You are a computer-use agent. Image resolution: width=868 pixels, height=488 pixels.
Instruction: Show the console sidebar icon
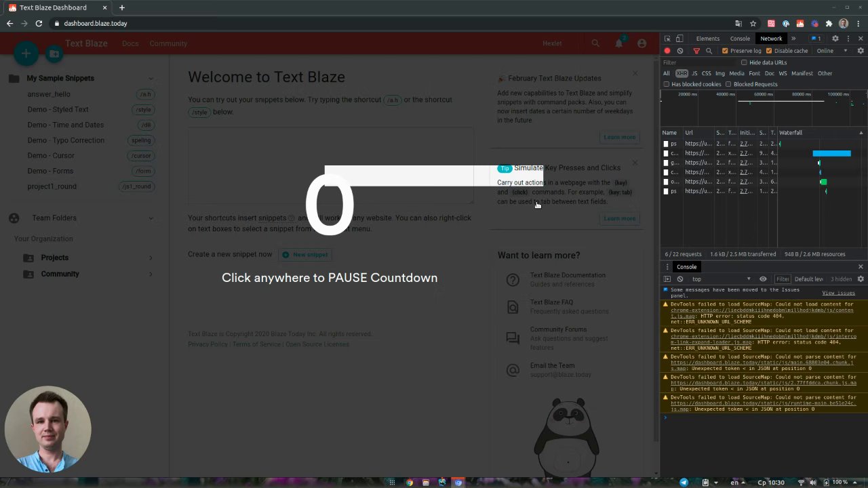pos(667,279)
